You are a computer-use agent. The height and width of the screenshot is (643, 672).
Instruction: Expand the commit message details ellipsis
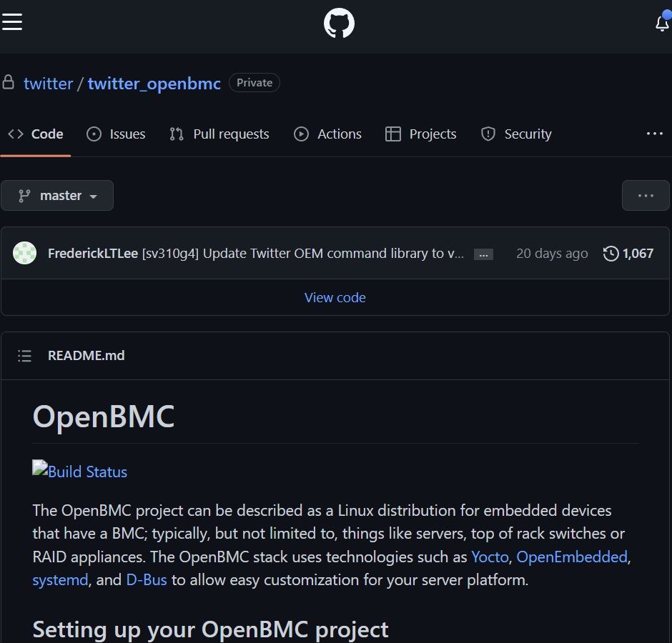[x=483, y=254]
